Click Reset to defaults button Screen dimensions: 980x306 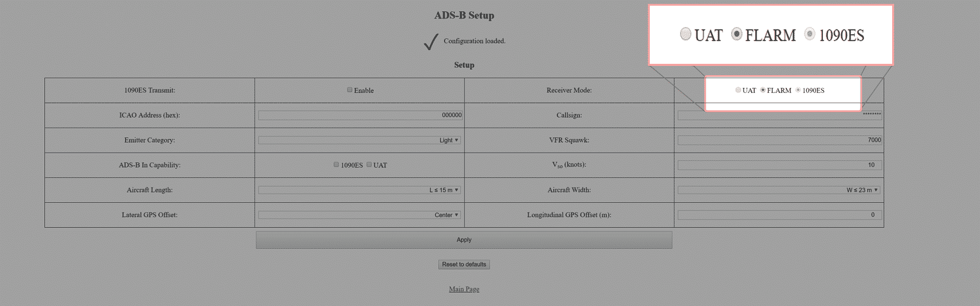tap(464, 265)
